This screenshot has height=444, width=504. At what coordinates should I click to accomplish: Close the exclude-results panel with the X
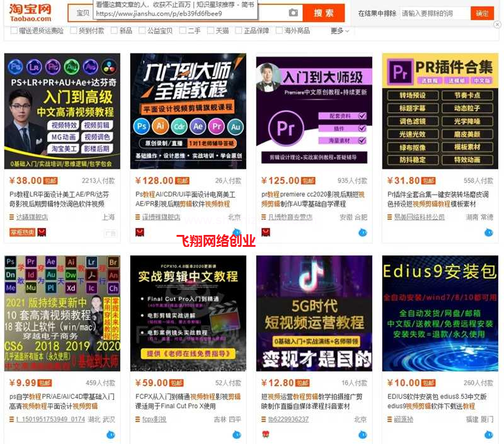(497, 25)
